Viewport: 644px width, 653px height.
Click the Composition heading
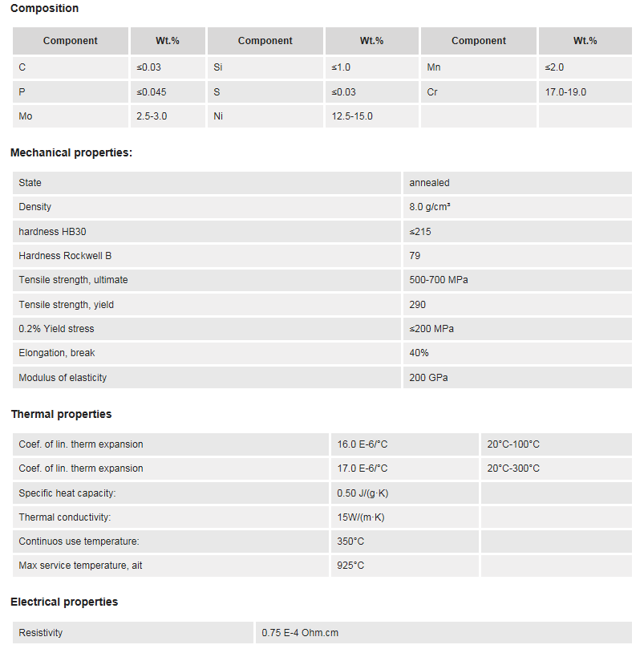[45, 8]
